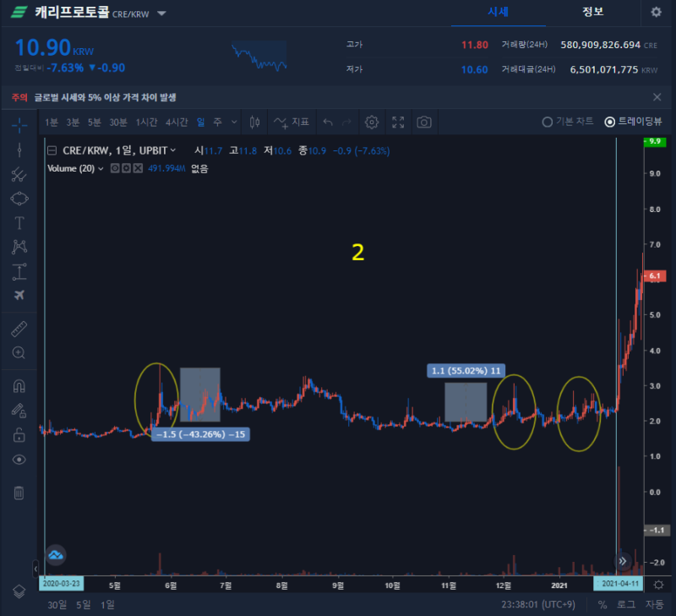Activate the zoom in tool

19,352
